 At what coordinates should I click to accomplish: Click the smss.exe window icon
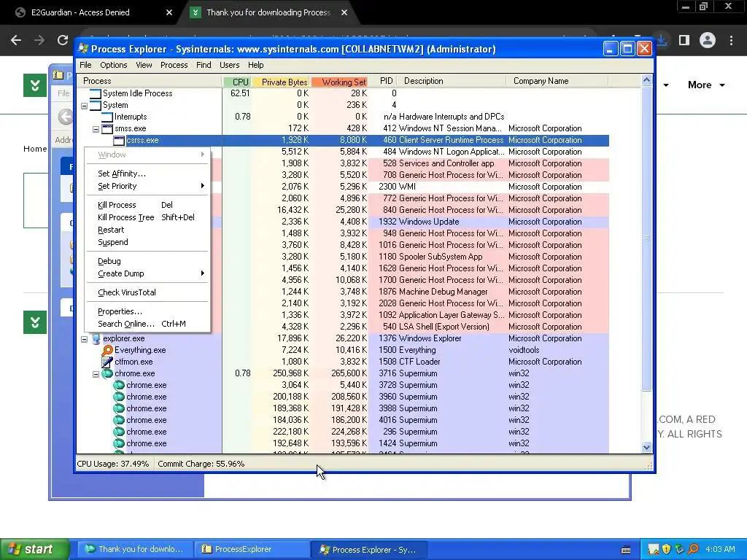108,128
